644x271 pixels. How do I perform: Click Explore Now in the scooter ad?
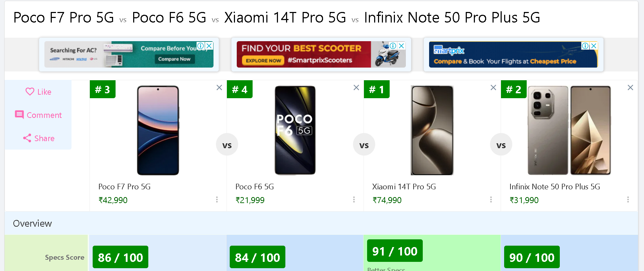(x=263, y=61)
